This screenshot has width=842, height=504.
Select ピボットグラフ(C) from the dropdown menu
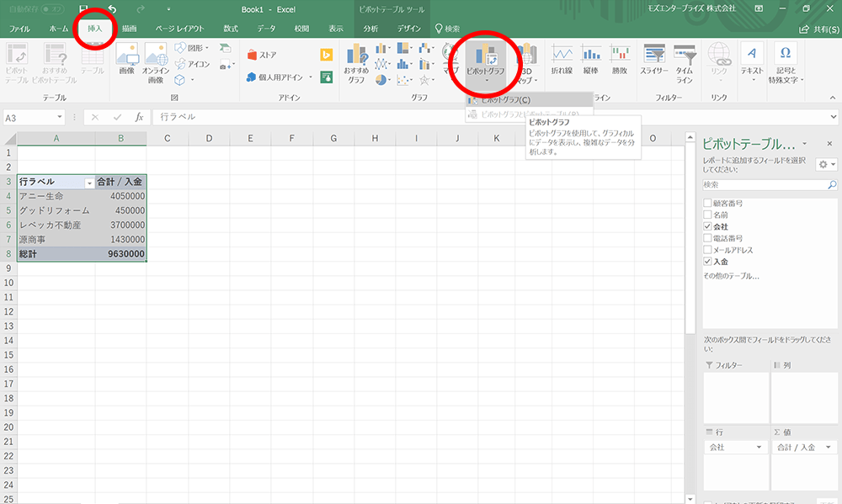pos(529,100)
